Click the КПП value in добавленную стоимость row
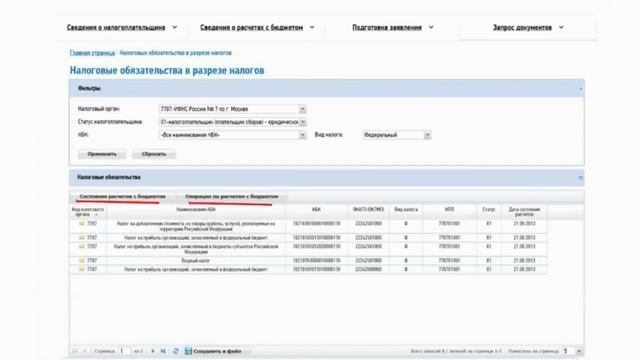Image resolution: width=640 pixels, height=360 pixels. 449,224
